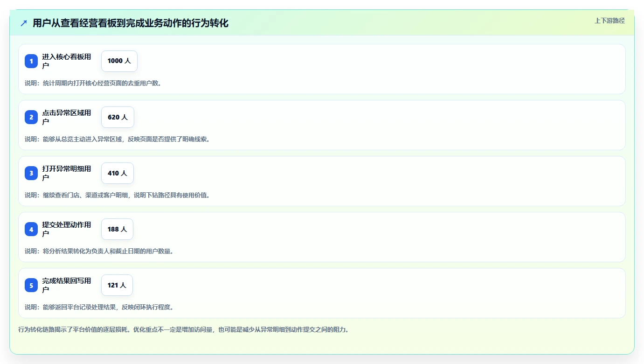
Task: Click the step 4 number badge
Action: point(31,229)
